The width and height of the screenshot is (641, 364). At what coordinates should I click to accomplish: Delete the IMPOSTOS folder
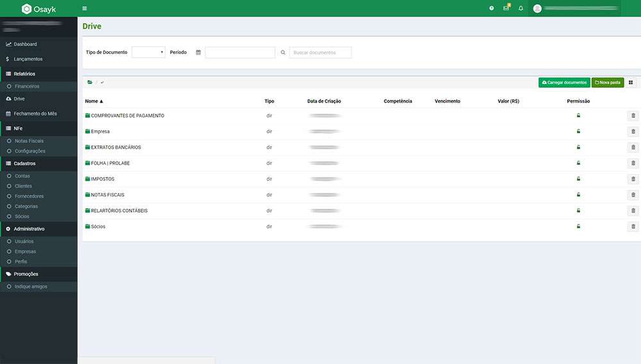click(x=633, y=179)
